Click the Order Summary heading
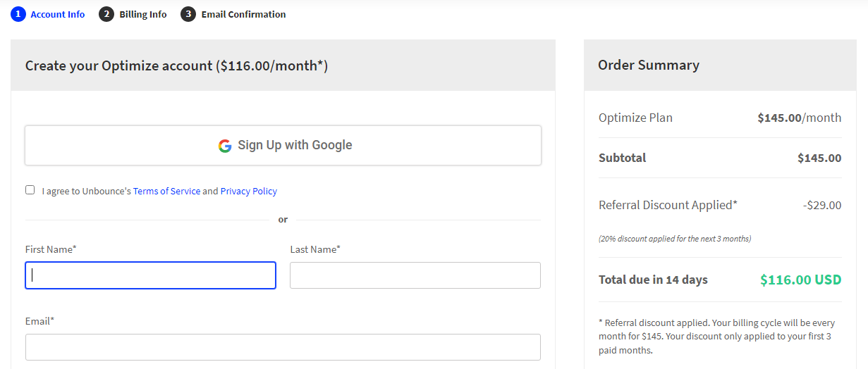 (649, 65)
